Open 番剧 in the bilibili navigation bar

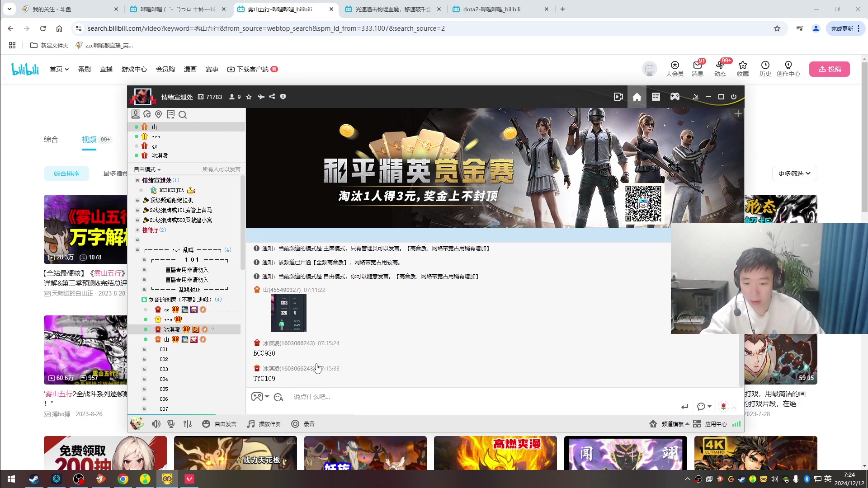coord(85,69)
